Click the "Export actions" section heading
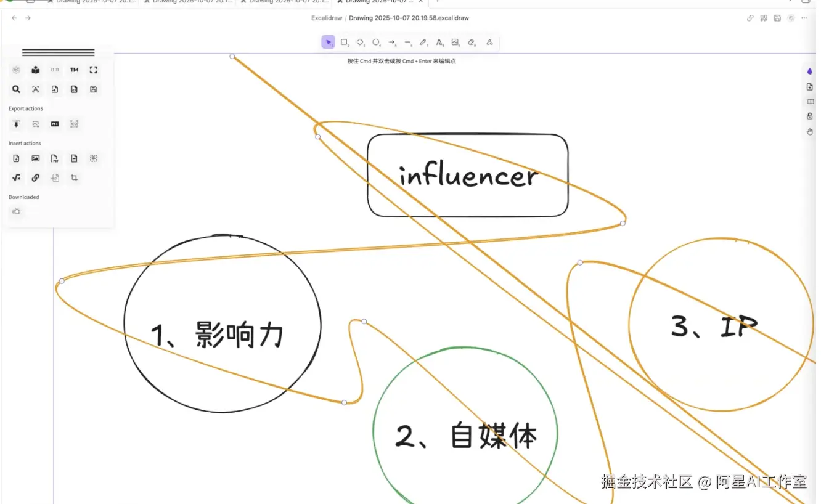The image size is (821, 504). [x=26, y=108]
